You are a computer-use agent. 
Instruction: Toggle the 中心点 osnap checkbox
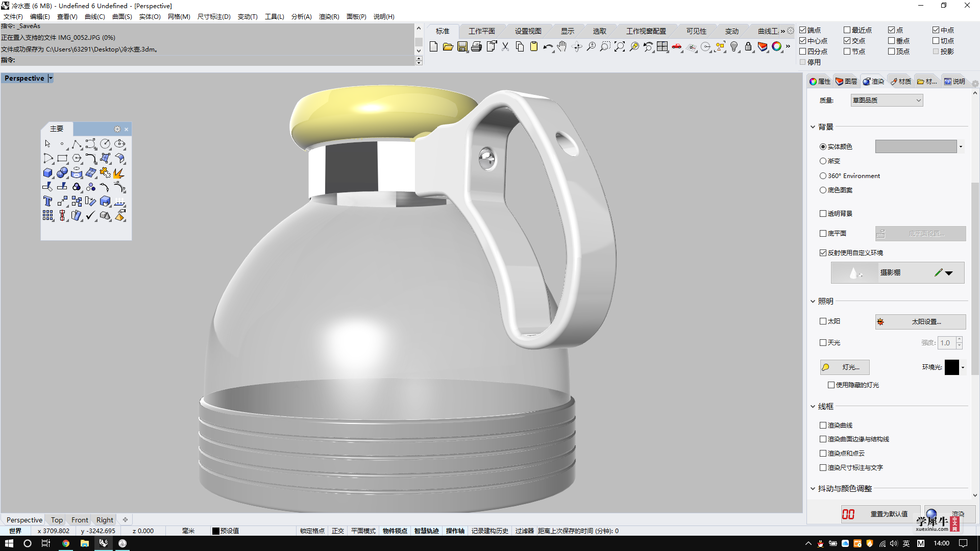coord(803,41)
